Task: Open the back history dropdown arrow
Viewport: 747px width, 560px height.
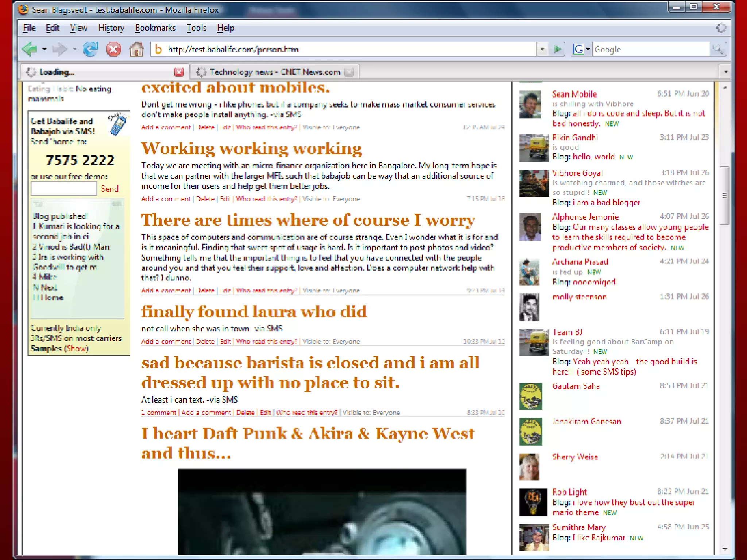Action: point(44,49)
